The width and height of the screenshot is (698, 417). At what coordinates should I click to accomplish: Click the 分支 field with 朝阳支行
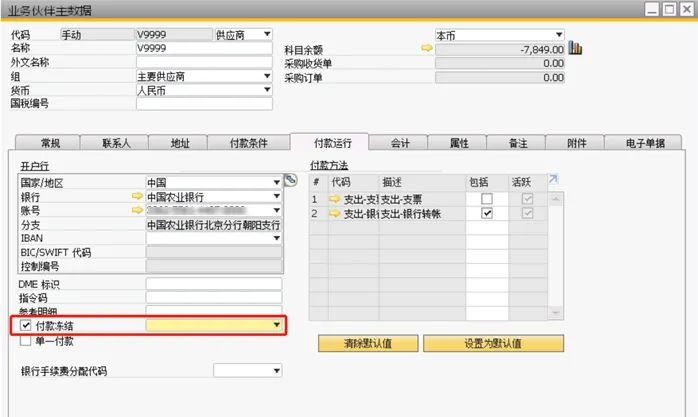(214, 224)
